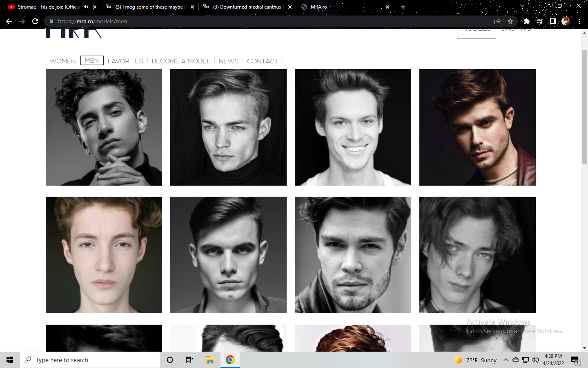Screen dimensions: 588x368
Task: Close the MRA.ro tab
Action: coord(388,7)
